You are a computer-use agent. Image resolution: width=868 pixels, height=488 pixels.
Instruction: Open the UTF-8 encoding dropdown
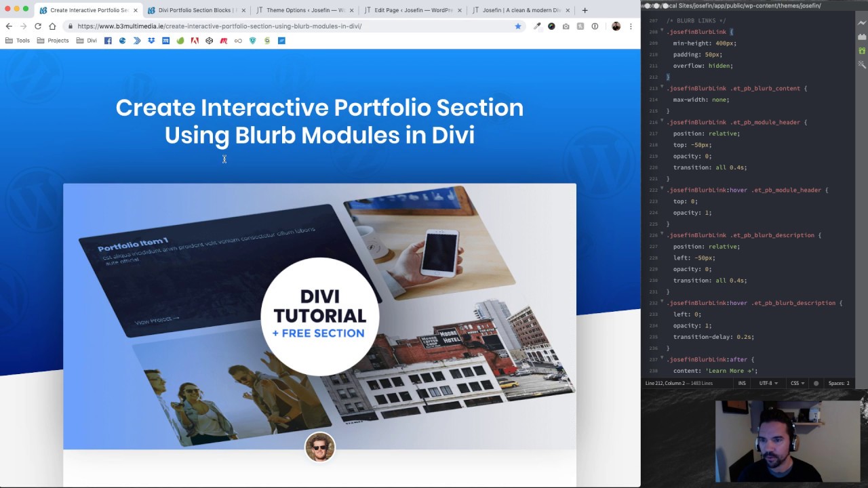point(768,384)
